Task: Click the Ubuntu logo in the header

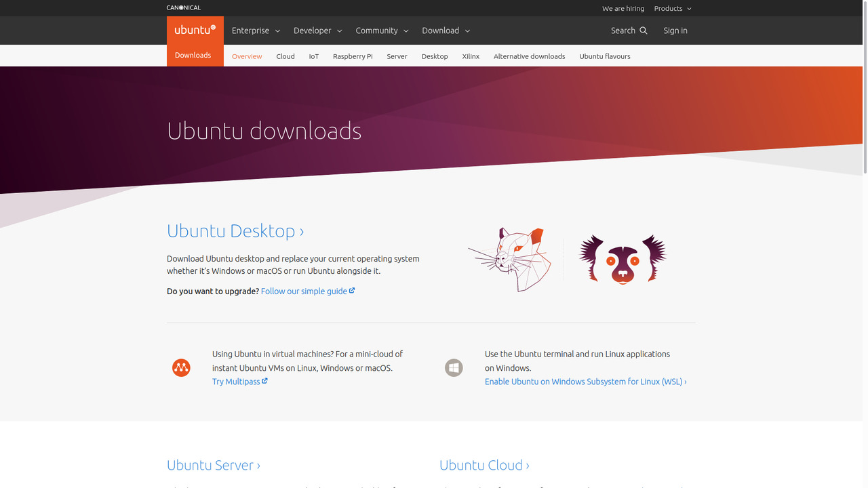Action: 195,30
